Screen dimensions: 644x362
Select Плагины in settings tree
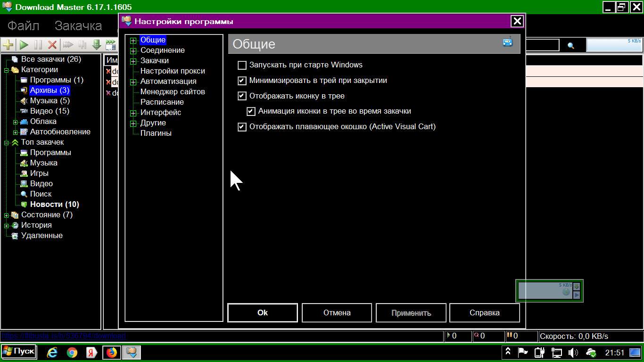(156, 133)
